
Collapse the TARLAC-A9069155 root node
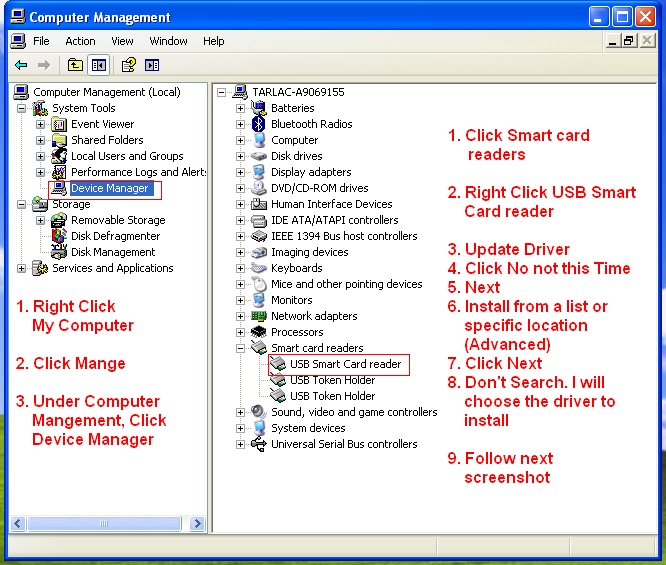tap(221, 92)
